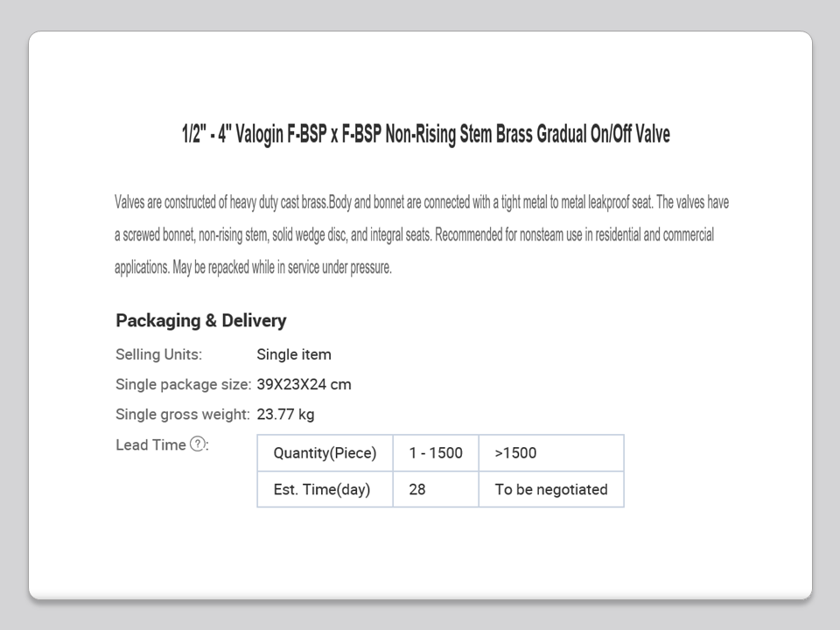Click the 'Lead Time' label text
This screenshot has height=630, width=840.
[x=150, y=444]
